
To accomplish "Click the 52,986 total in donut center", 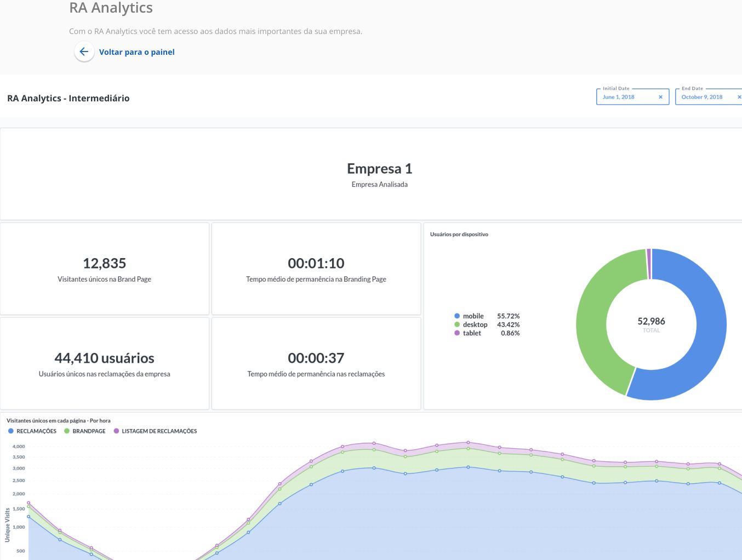I will point(651,322).
